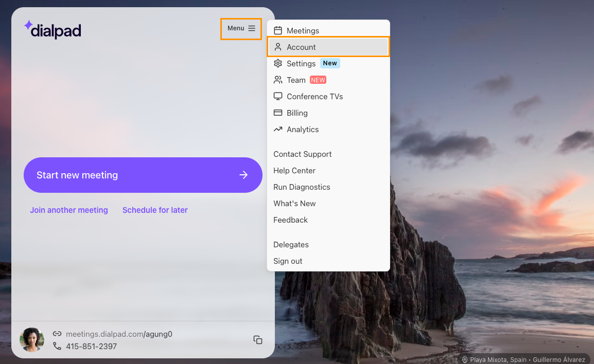Viewport: 594px width, 364px height.
Task: Copy meeting link with copy icon
Action: tap(257, 340)
